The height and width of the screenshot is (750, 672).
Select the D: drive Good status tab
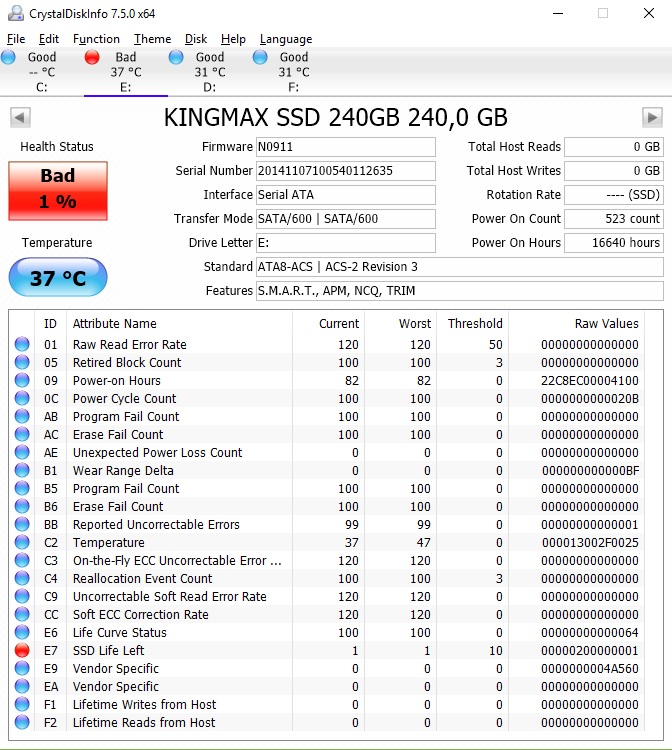209,72
